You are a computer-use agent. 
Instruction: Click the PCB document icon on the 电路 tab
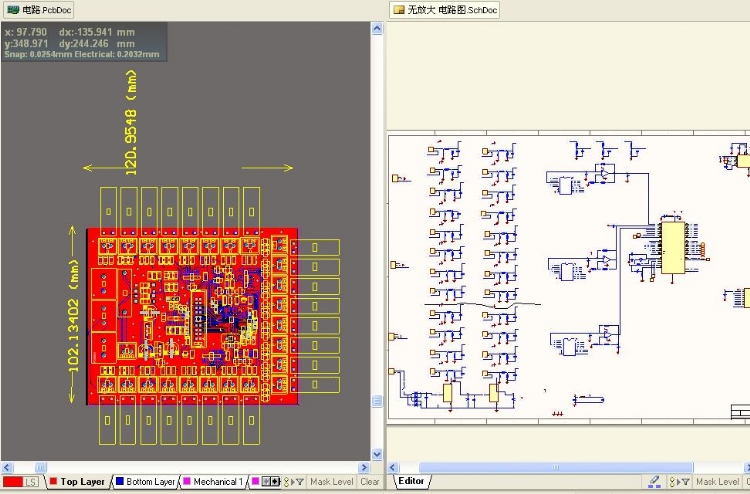[13, 10]
